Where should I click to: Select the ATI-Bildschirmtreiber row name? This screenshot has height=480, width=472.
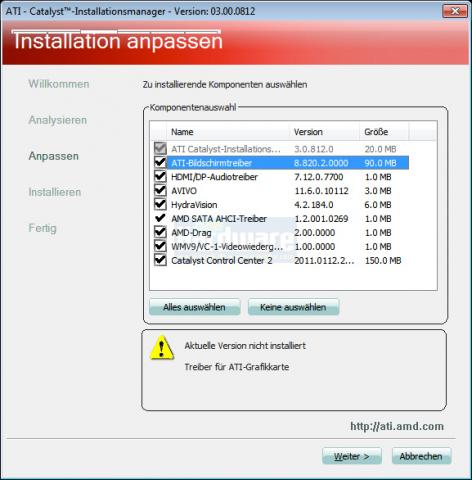(x=212, y=163)
